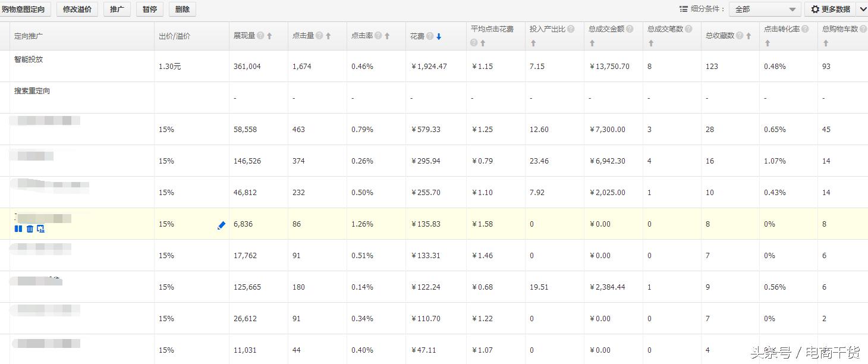
Task: Sort by 总购物车数 using its arrow
Action: (826, 43)
